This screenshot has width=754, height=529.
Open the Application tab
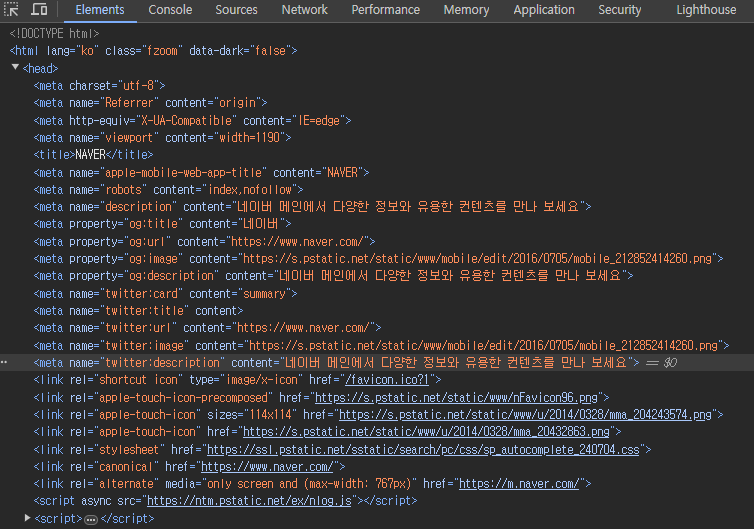click(x=544, y=10)
